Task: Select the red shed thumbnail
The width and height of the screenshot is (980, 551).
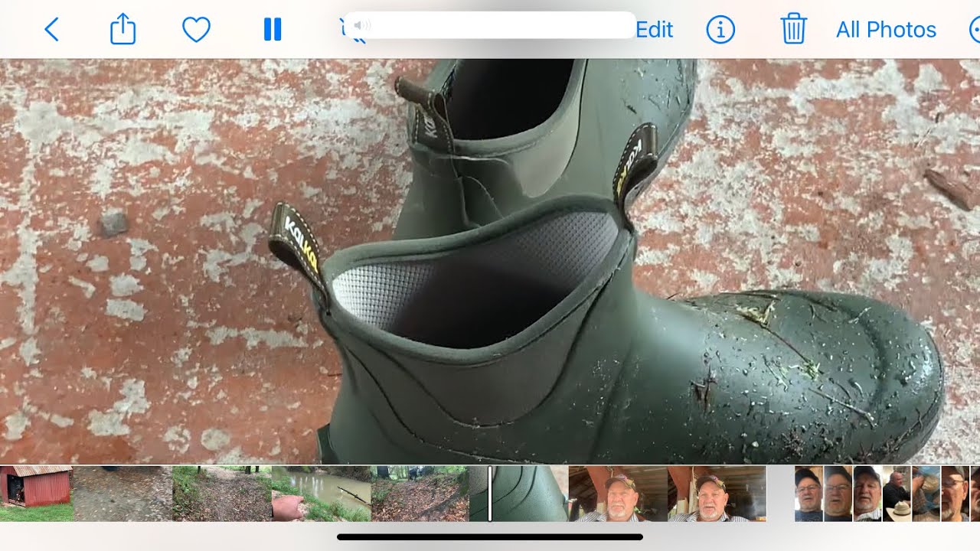Action: click(x=37, y=494)
